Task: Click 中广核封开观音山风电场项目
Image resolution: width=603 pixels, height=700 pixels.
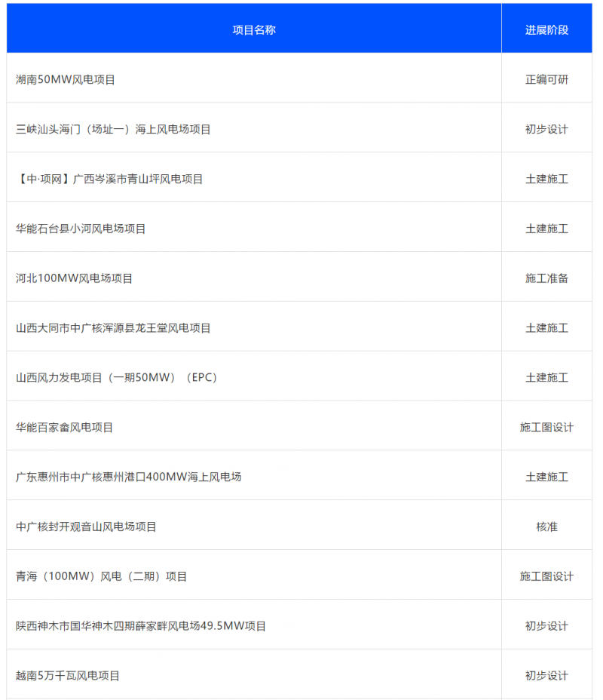Action: (x=86, y=527)
